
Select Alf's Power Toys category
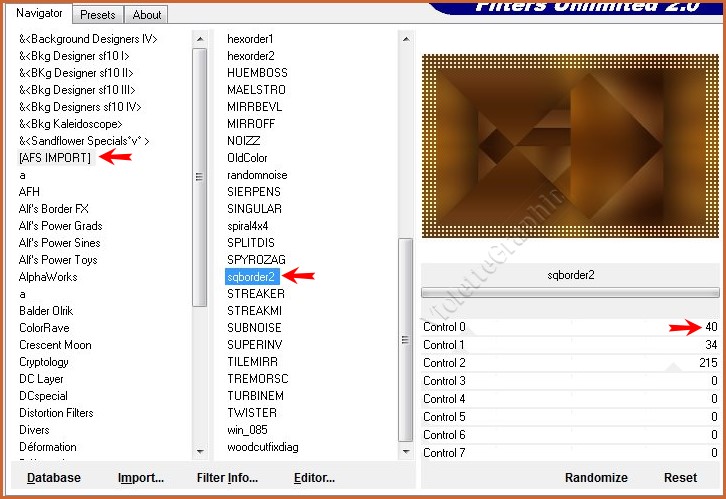[58, 260]
